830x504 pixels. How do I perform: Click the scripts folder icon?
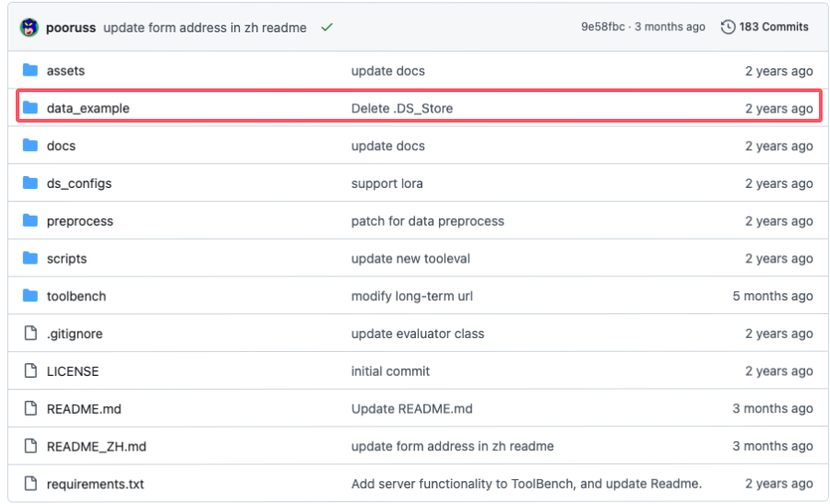(30, 259)
